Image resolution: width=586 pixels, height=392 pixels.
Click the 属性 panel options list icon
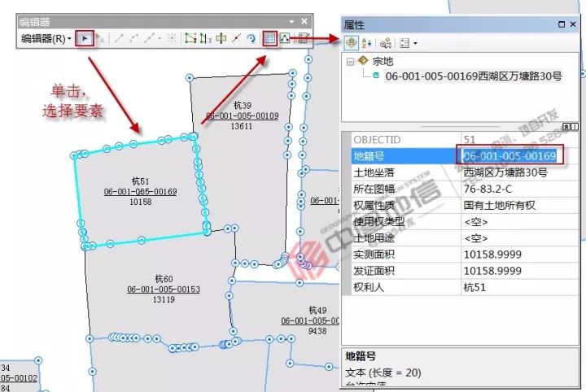pos(405,43)
